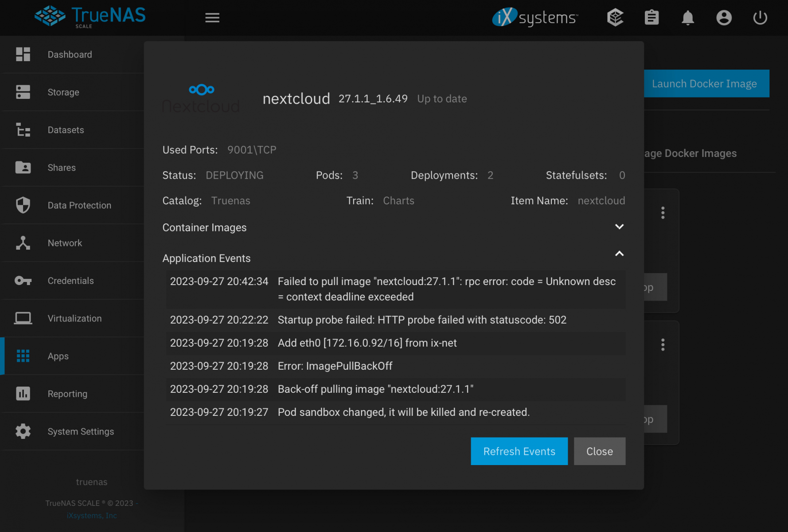Click the DEPLOYING status value

point(234,176)
